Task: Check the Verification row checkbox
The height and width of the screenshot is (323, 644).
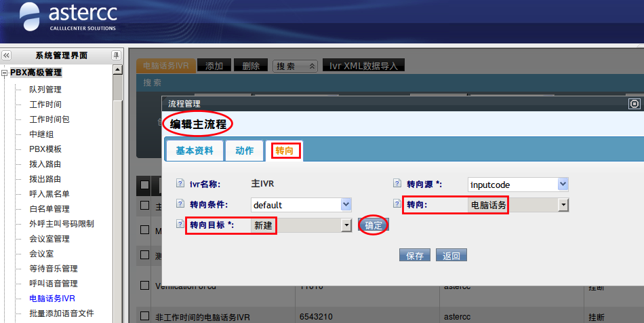Action: (144, 286)
